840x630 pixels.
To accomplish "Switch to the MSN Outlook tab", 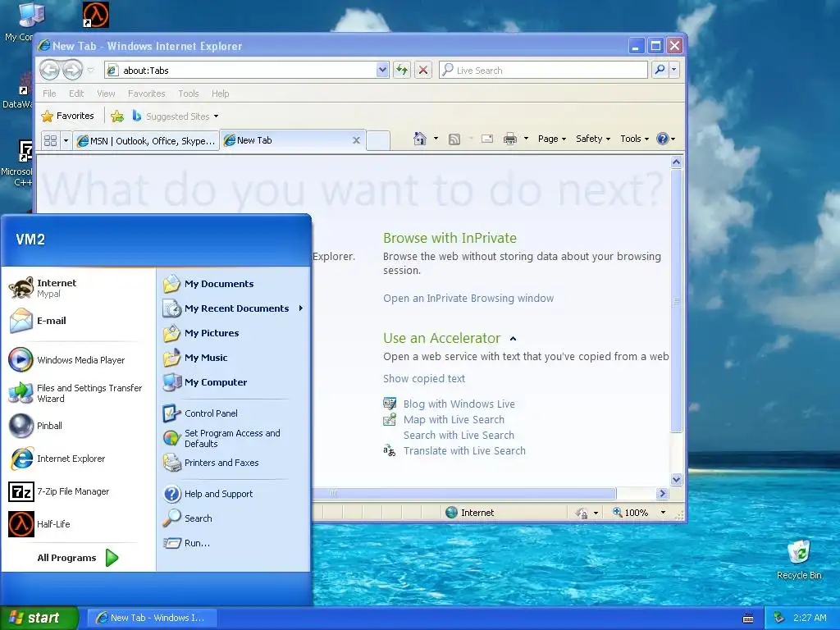I will 146,141.
